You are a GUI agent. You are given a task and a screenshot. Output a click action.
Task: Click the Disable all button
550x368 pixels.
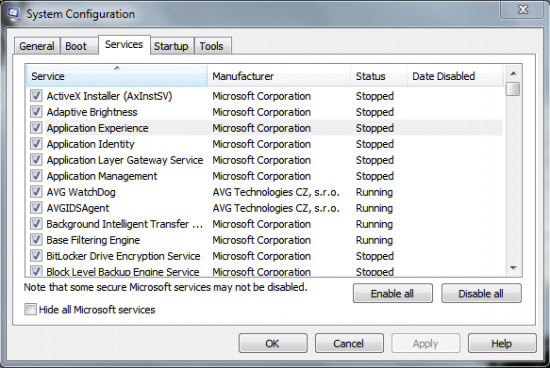point(481,293)
